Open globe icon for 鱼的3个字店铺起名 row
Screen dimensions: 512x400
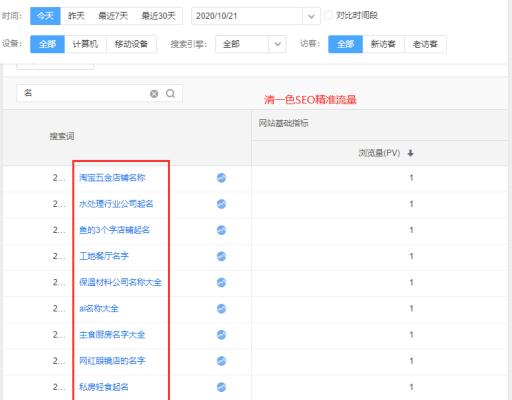point(221,230)
